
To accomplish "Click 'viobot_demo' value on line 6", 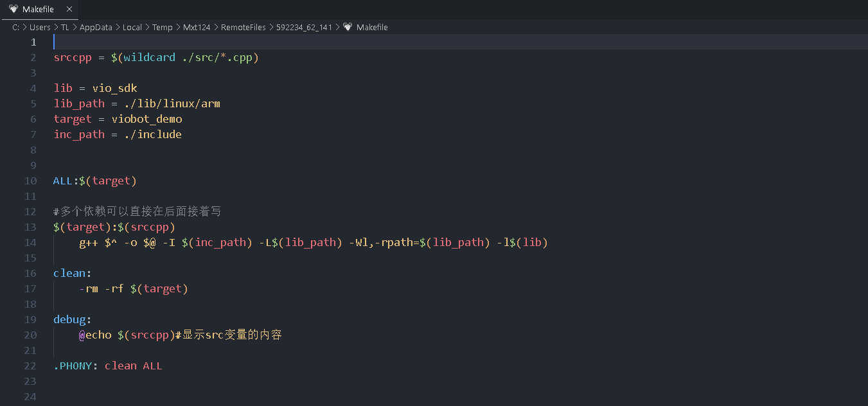I will tap(146, 119).
